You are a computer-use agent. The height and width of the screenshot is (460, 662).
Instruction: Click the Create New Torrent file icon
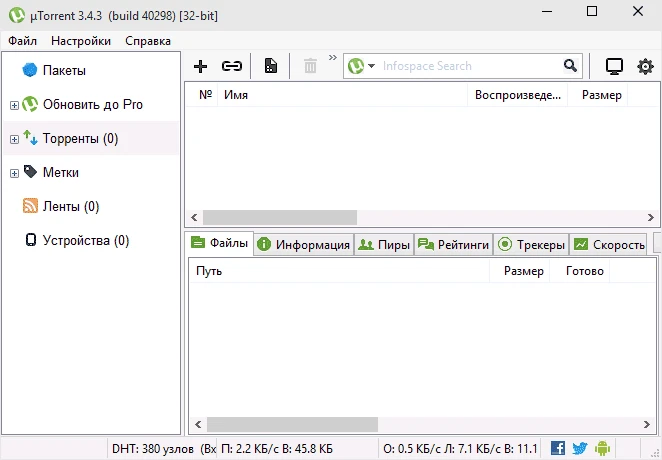coord(271,66)
